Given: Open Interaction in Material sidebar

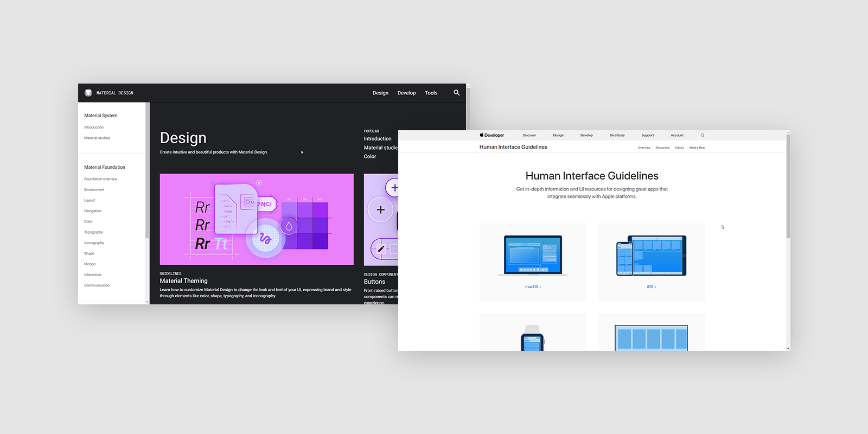Looking at the screenshot, I should 93,275.
